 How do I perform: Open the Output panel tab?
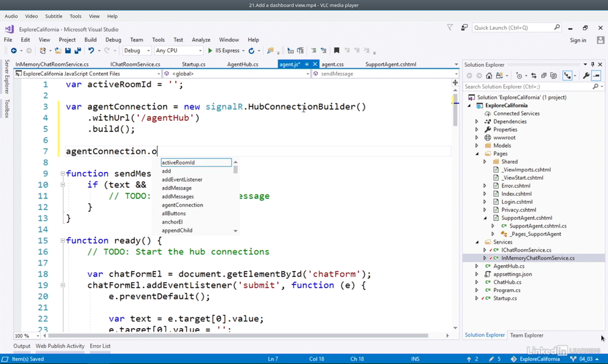[x=22, y=346]
